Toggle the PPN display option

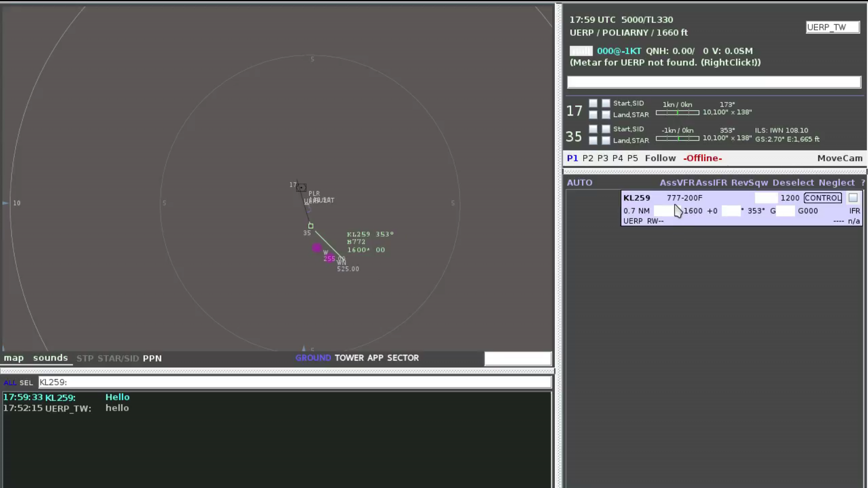point(152,358)
